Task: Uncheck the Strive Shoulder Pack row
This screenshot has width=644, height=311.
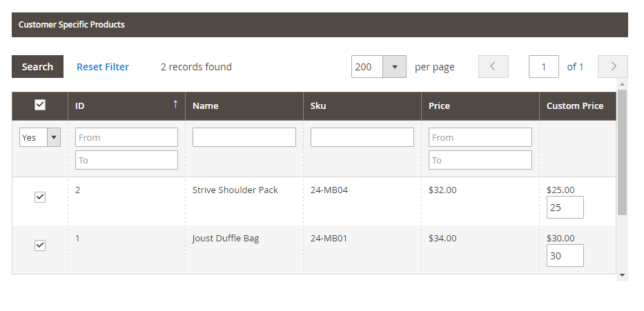Action: 40,197
